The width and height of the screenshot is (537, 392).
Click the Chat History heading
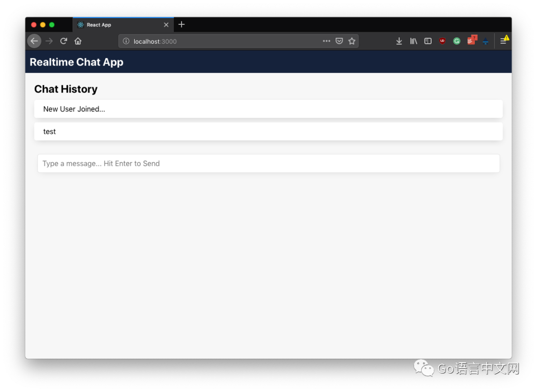tap(66, 89)
